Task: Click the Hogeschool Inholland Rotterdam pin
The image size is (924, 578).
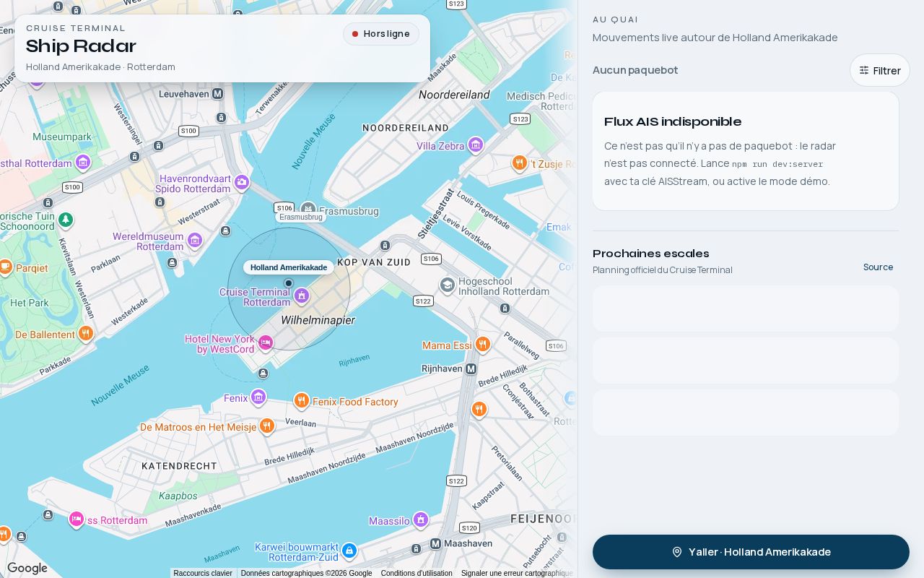Action: 448,285
